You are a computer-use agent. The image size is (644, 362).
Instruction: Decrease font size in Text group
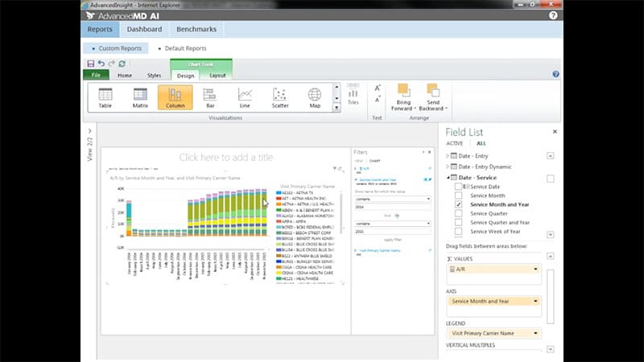coord(377,99)
